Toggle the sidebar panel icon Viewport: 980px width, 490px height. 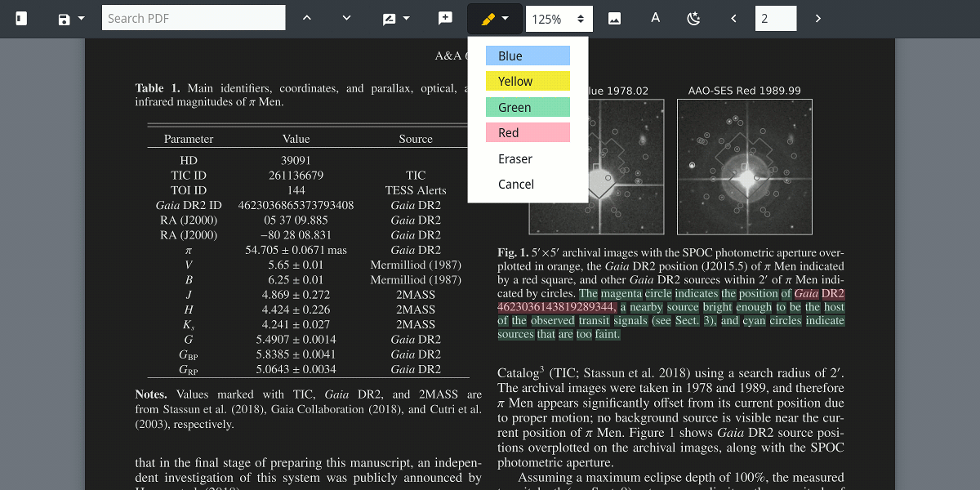click(x=21, y=18)
